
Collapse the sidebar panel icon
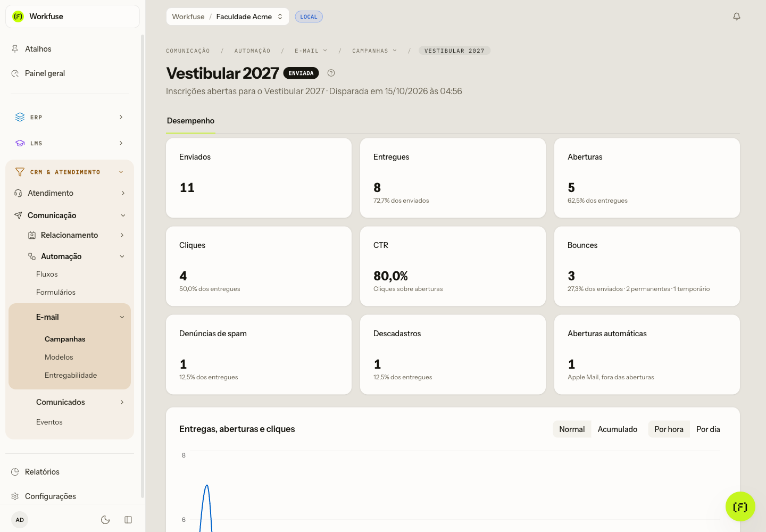point(128,520)
